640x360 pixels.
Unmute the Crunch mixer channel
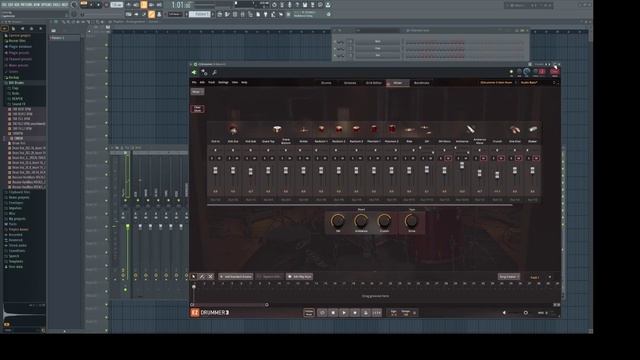(x=501, y=158)
